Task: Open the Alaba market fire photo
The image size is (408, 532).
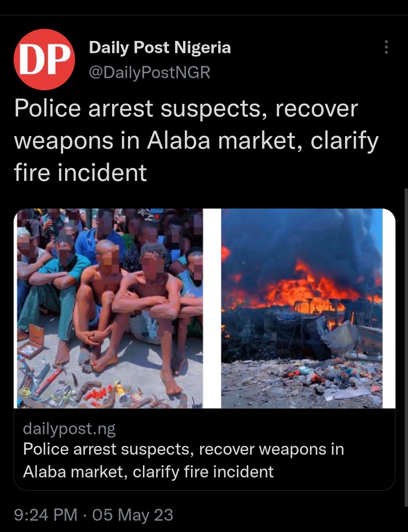Action: pos(301,308)
